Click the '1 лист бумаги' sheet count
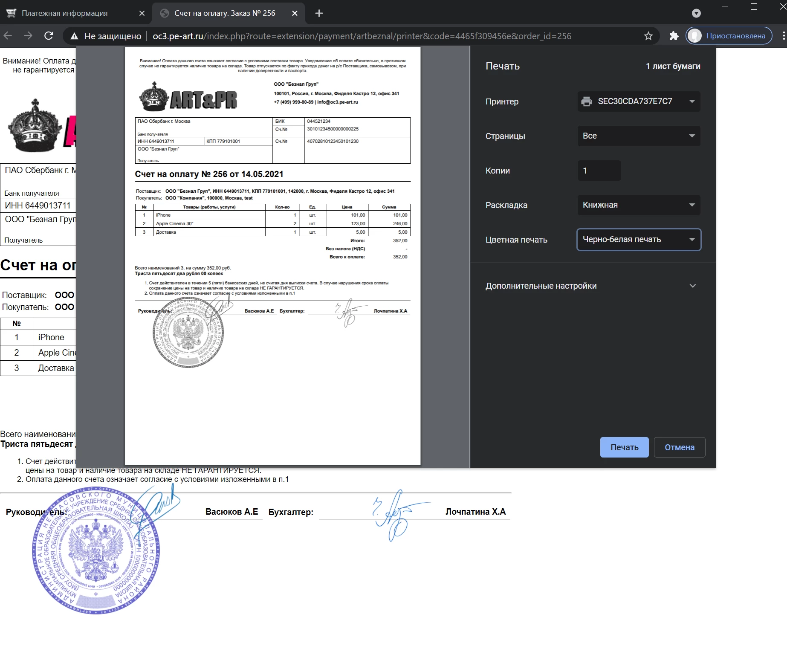This screenshot has width=787, height=672. pos(673,66)
